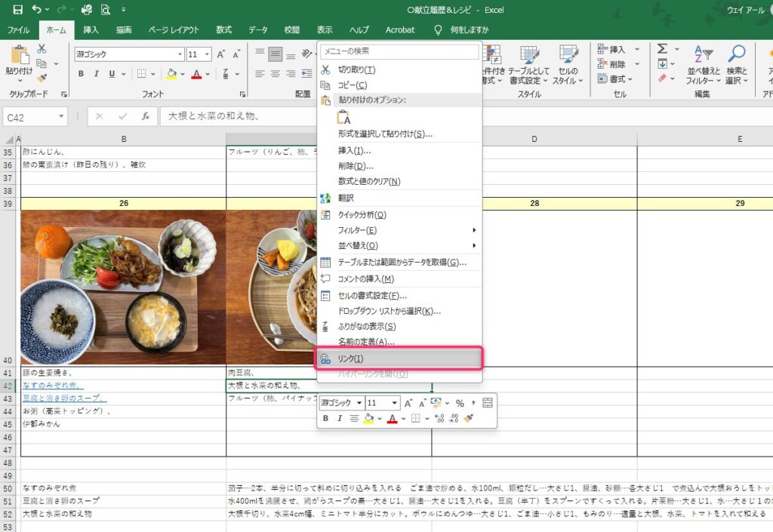The height and width of the screenshot is (532, 773).
Task: Apply percent style from the mini toolbar
Action: click(460, 402)
